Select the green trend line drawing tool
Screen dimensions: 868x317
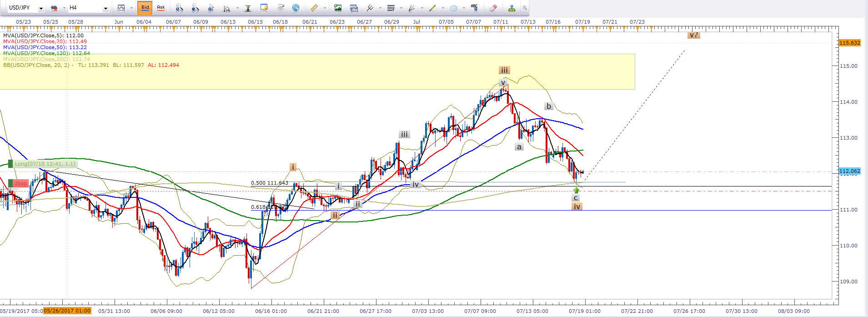pyautogui.click(x=432, y=8)
